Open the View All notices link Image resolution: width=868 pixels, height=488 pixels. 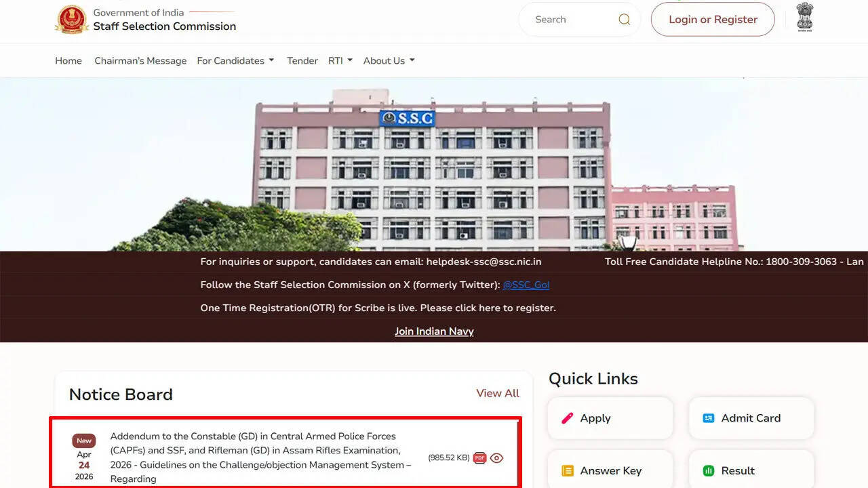tap(498, 393)
